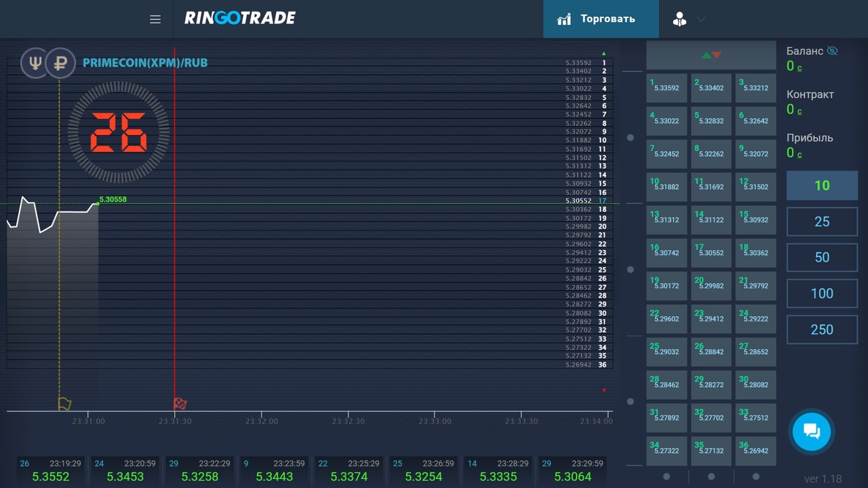Viewport: 868px width, 488px height.
Task: Choose cell 33 priced 5.27512
Action: 755,418
